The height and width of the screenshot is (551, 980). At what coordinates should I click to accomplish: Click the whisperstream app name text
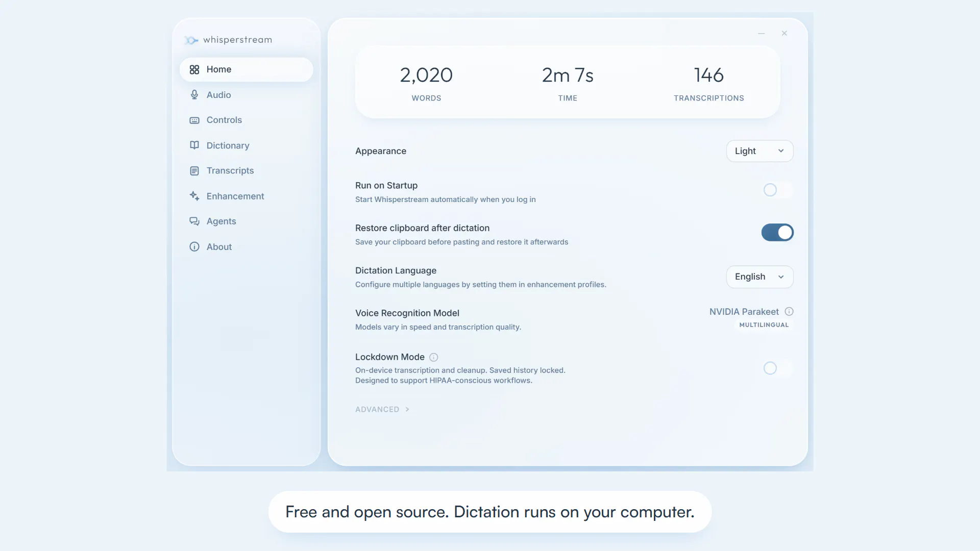pos(237,40)
